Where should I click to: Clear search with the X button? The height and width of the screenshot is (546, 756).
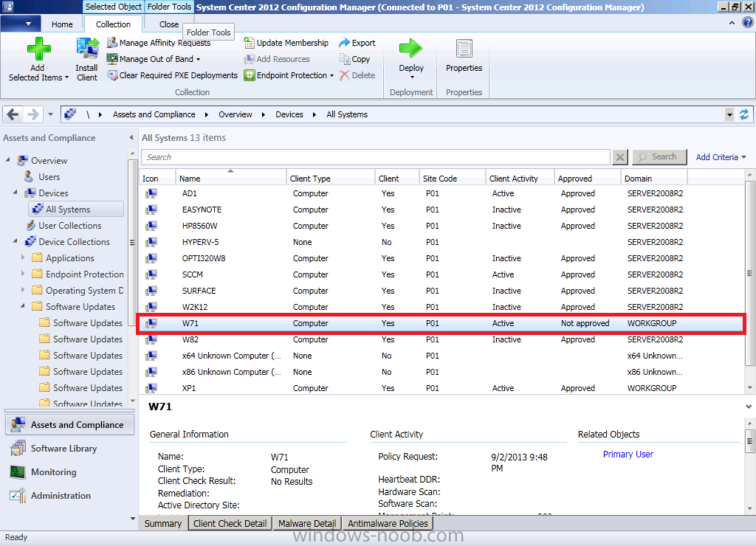click(620, 157)
